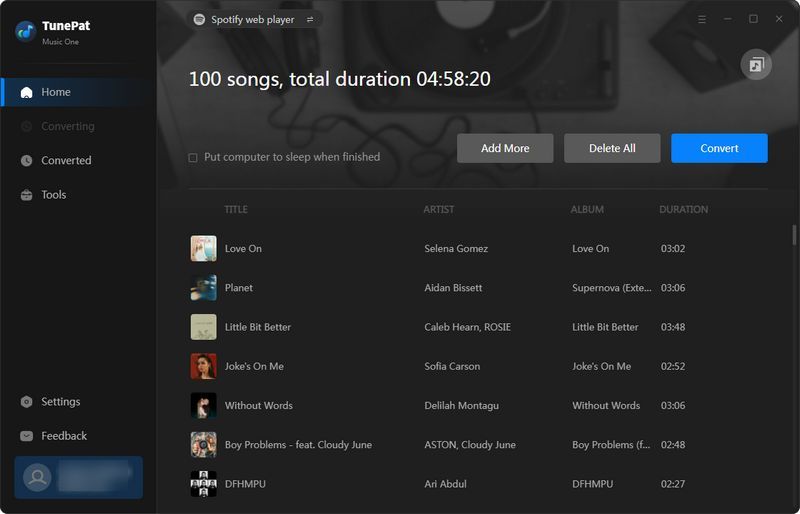Image resolution: width=800 pixels, height=514 pixels.
Task: Click '100 songs, total duration' heading
Action: tap(340, 79)
